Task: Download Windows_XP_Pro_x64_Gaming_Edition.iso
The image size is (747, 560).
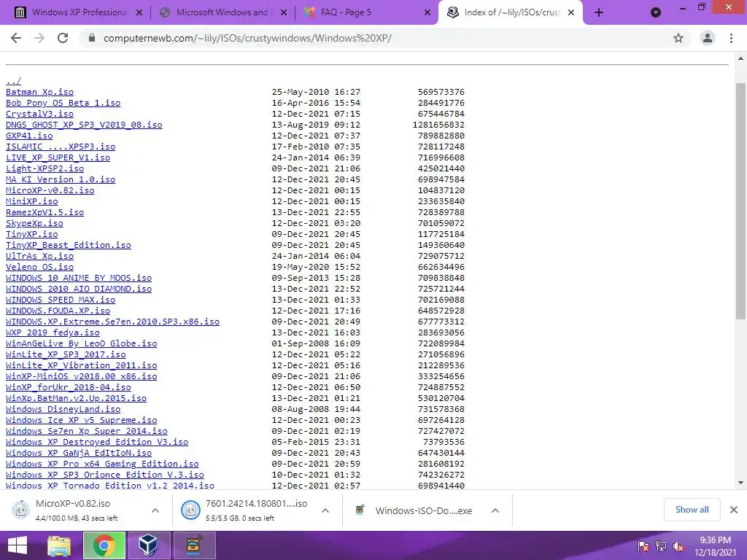Action: [102, 464]
